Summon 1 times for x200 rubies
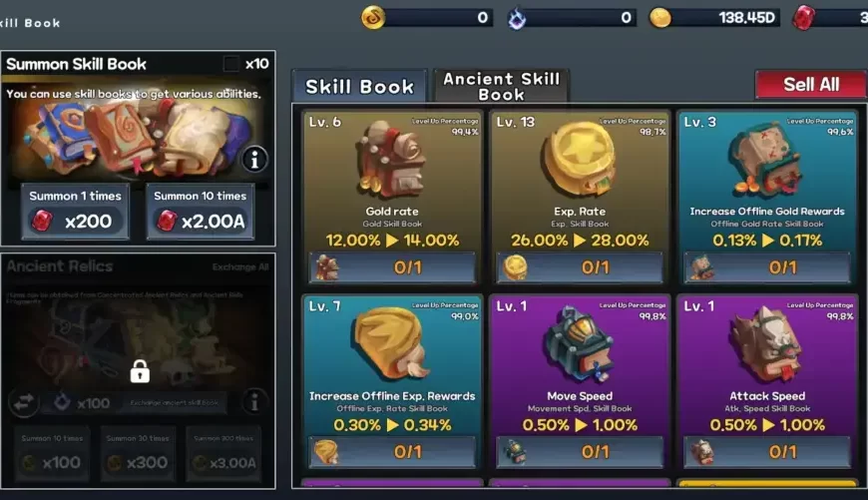868x500 pixels. click(x=75, y=212)
